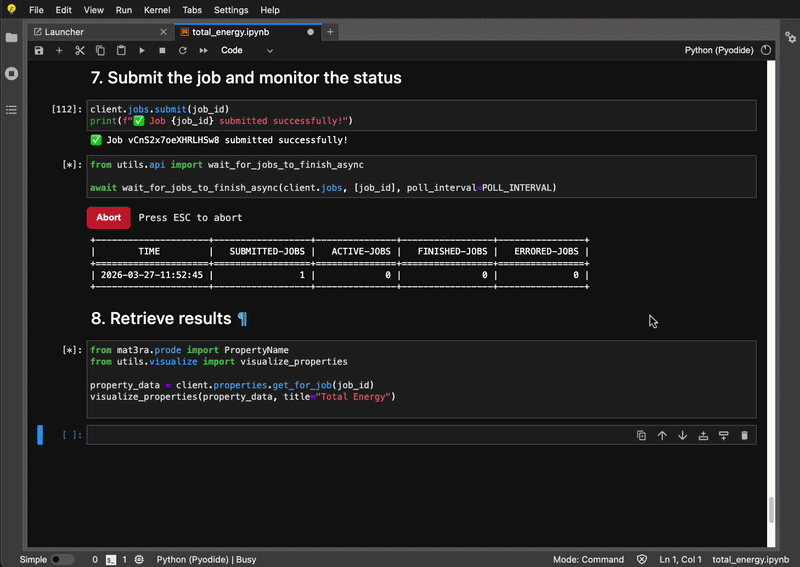Click the ERRORED-JOBS column header
This screenshot has width=800, height=567.
click(546, 252)
